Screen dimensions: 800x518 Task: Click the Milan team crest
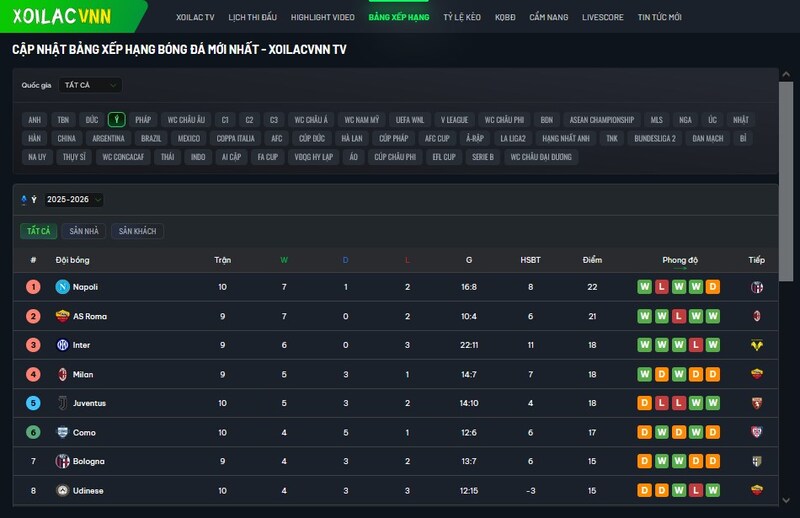62,374
